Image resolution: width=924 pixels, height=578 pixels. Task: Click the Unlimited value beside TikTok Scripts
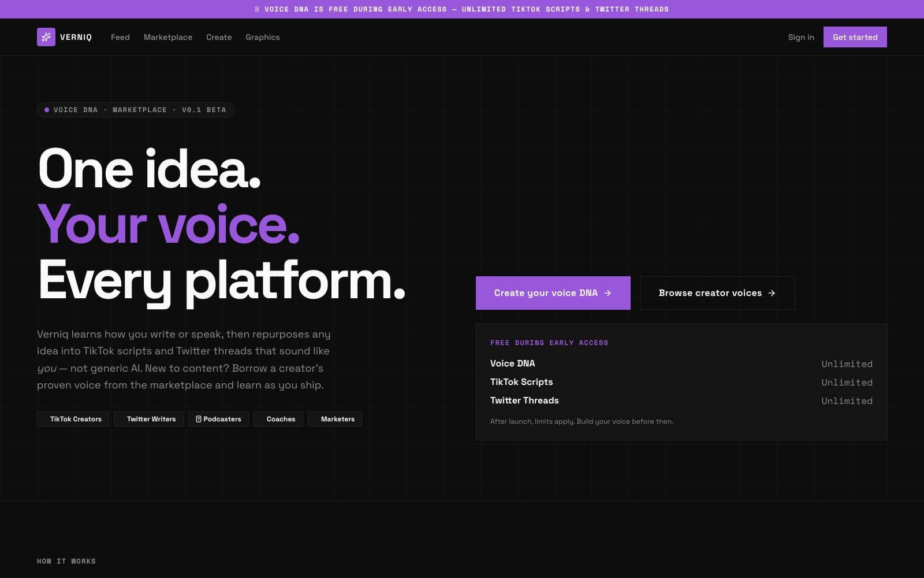pos(847,383)
